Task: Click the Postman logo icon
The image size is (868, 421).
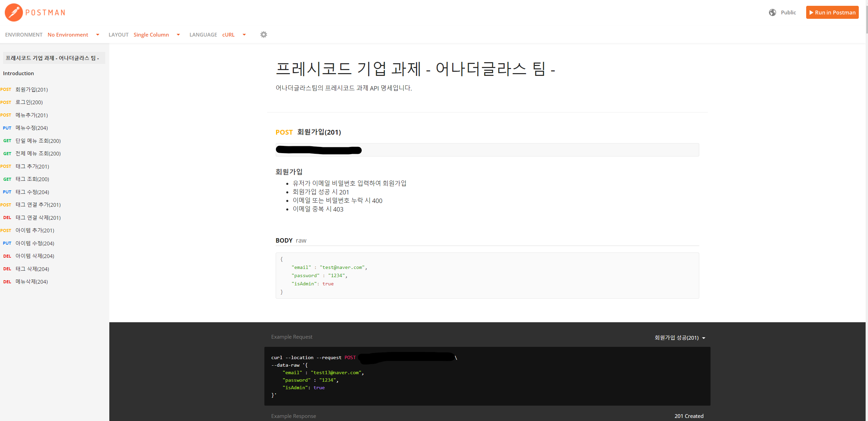Action: (14, 13)
